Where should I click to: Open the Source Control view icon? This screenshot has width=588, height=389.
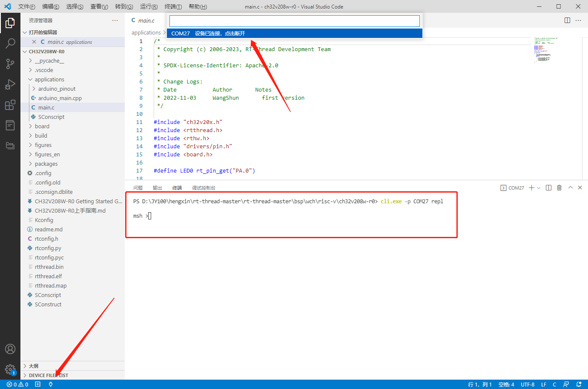pos(10,64)
